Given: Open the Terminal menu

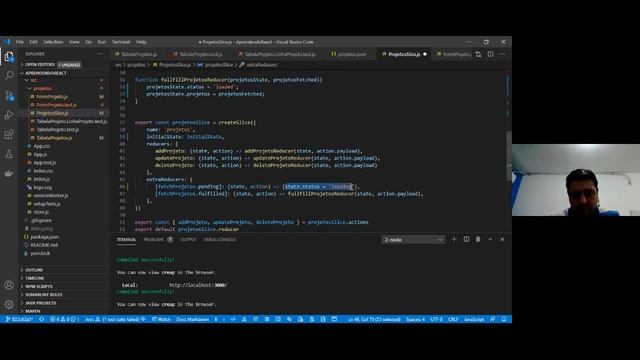Looking at the screenshot, I should click(121, 42).
